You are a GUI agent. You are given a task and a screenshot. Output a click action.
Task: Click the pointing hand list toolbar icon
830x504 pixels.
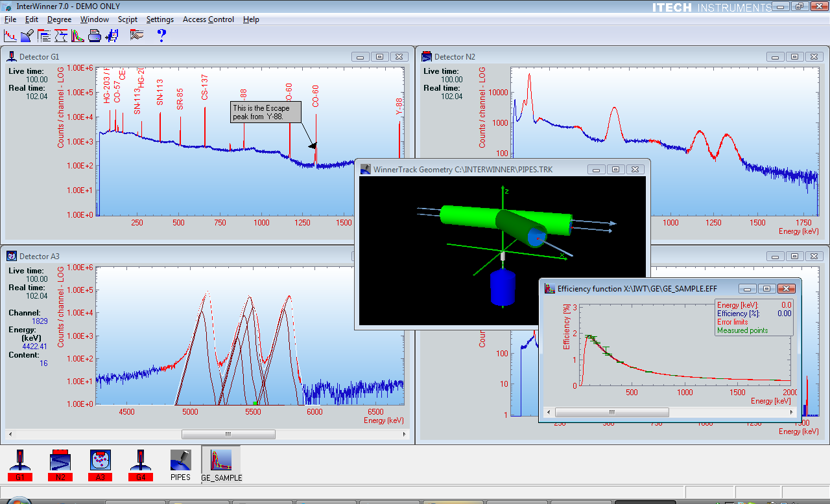136,36
